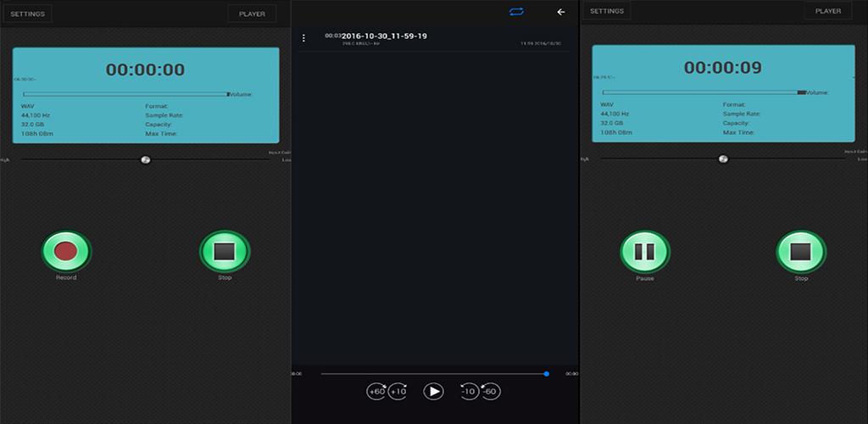Rewind 10 seconds in player
Viewport: 868px width, 424px height.
pos(469,391)
